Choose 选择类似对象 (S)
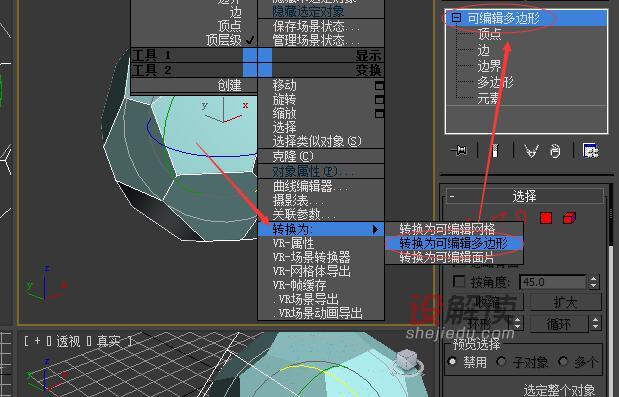619x397 pixels. (x=317, y=141)
